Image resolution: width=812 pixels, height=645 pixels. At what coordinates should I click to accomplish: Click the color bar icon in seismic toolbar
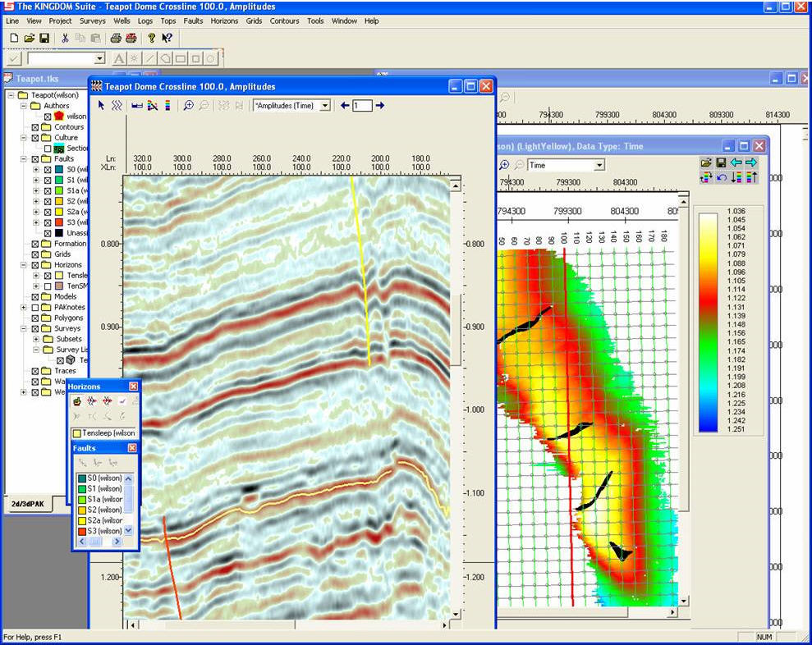[x=167, y=105]
